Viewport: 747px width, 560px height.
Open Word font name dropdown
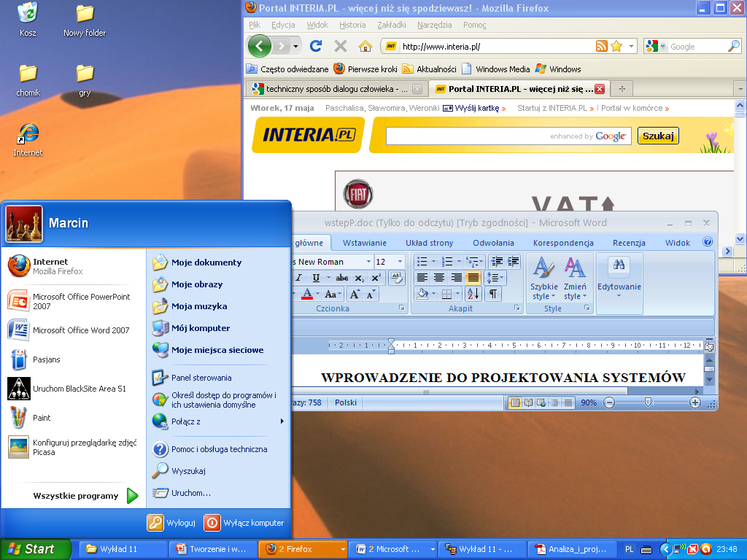click(x=368, y=262)
